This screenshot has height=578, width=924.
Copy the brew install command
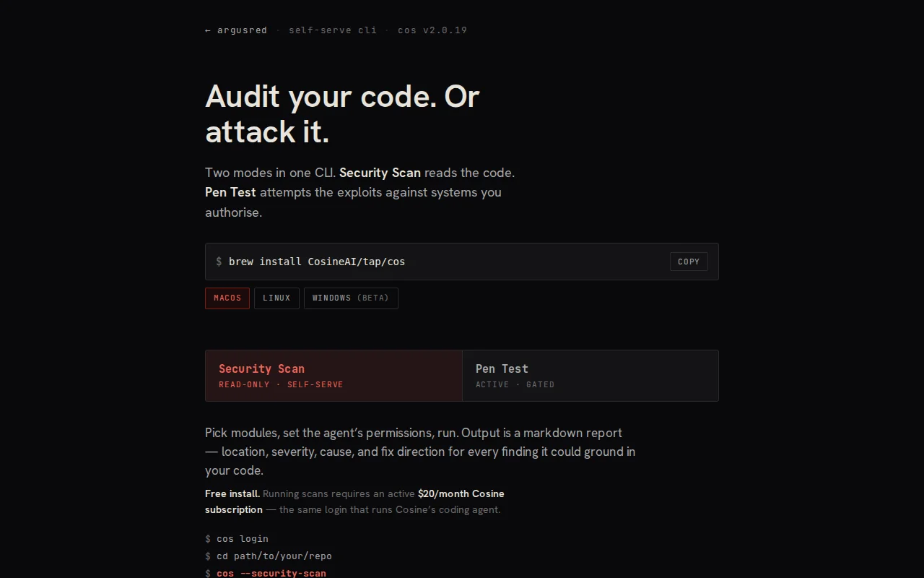click(x=689, y=262)
